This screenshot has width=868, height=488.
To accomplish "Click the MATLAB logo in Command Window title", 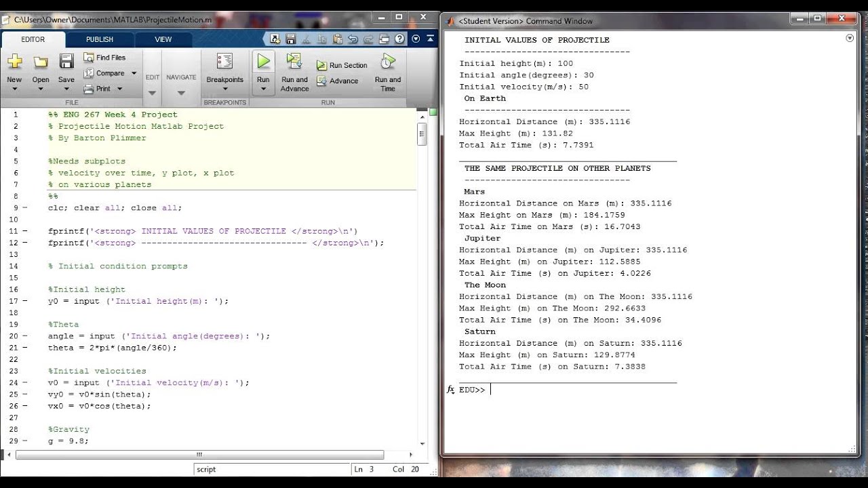I will click(450, 21).
